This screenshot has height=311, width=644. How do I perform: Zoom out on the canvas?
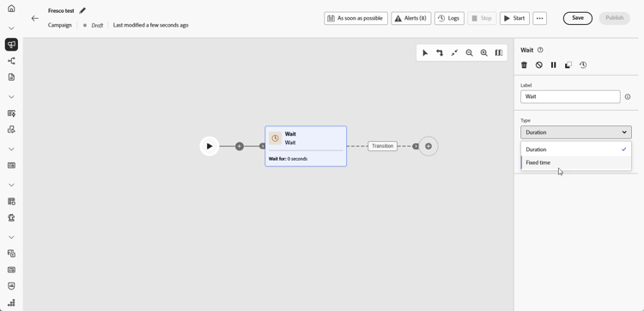[x=469, y=52]
